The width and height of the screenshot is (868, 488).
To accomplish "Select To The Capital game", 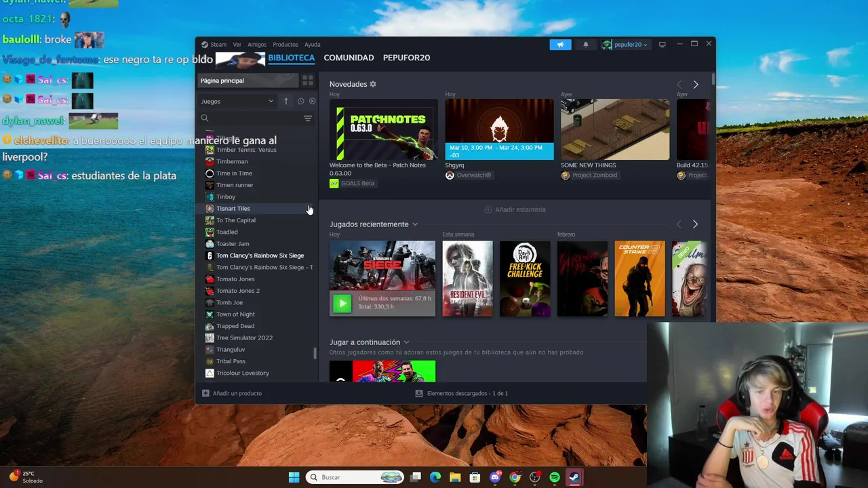I will pyautogui.click(x=236, y=220).
